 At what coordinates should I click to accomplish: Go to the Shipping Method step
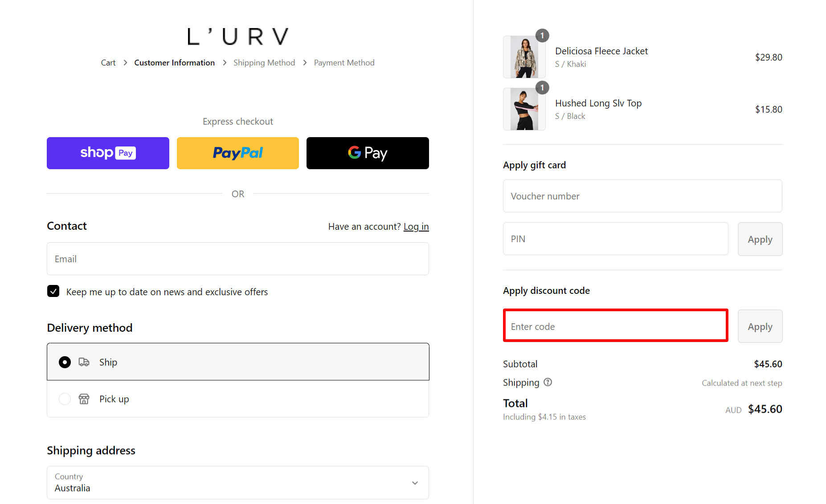pyautogui.click(x=264, y=62)
